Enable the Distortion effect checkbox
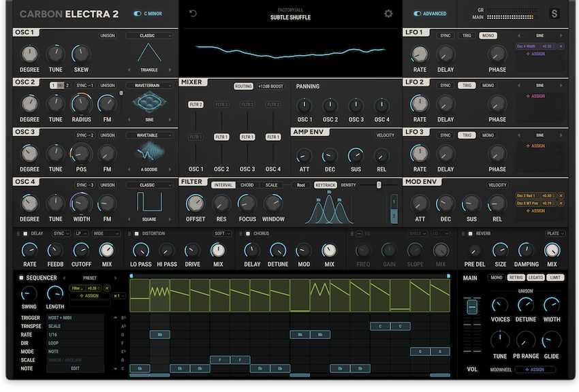Screen dimensions: 579x392 (137, 234)
